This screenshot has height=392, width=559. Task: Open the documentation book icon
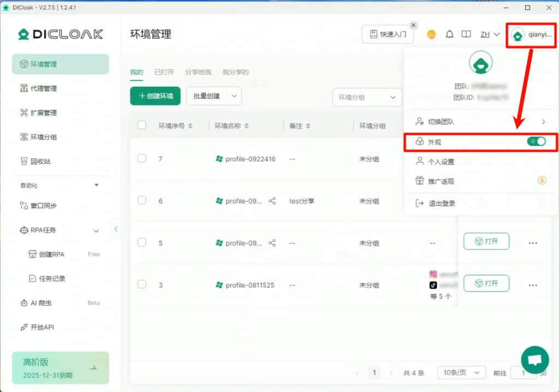466,34
